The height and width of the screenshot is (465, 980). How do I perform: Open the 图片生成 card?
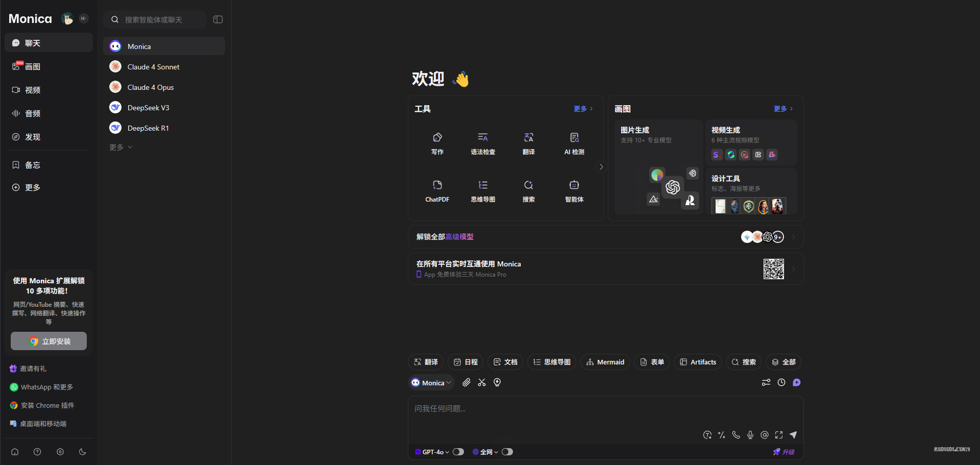658,167
